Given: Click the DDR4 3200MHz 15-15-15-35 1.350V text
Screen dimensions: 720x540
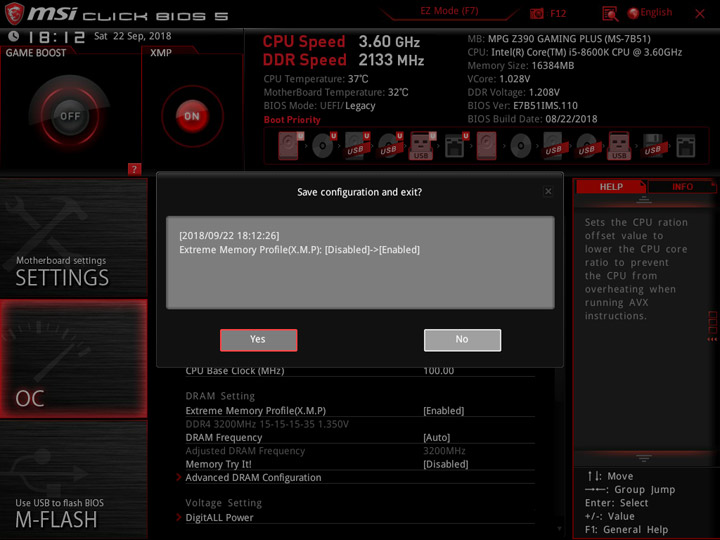Looking at the screenshot, I should 267,424.
